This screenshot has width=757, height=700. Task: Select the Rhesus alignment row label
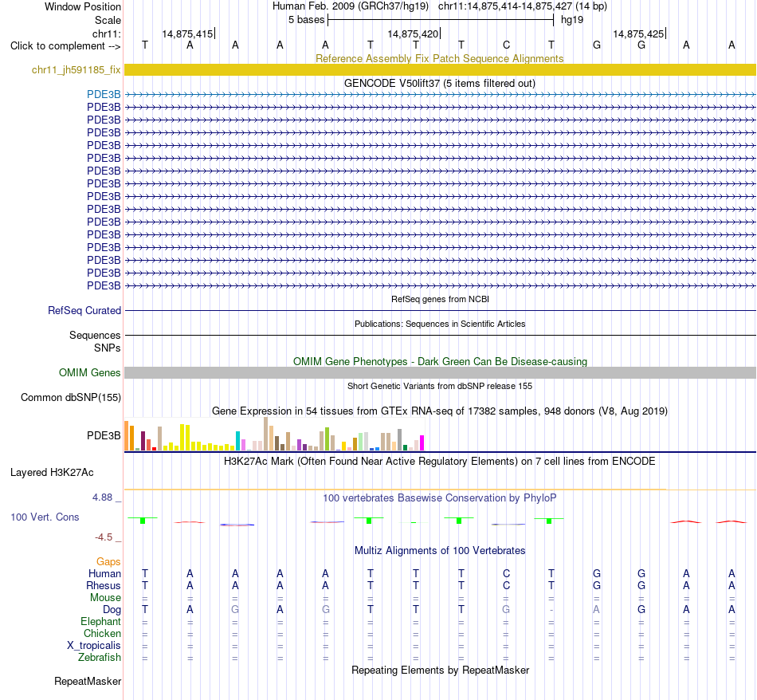pos(104,585)
